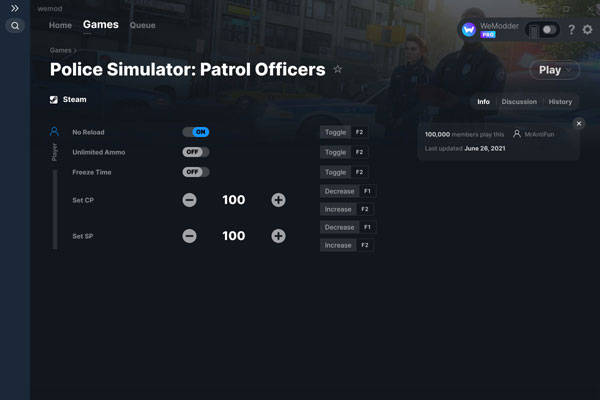Click the 100,000 members play this text
The image size is (600, 400).
tap(464, 134)
